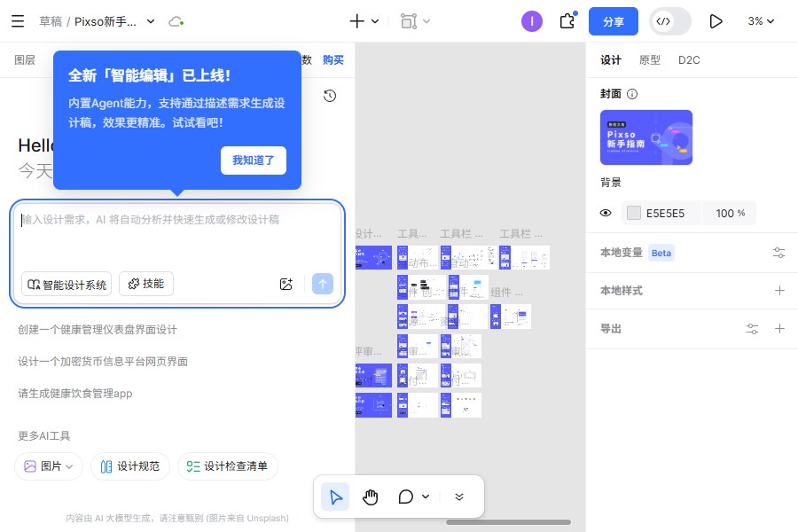Open the plugins puzzle icon
Screen dimensions: 798x532
pyautogui.click(x=567, y=21)
